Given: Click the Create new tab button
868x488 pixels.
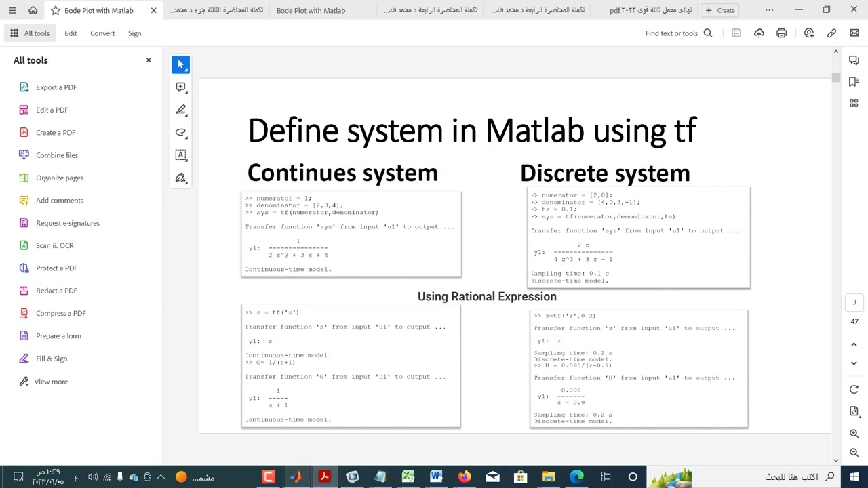Looking at the screenshot, I should click(720, 10).
